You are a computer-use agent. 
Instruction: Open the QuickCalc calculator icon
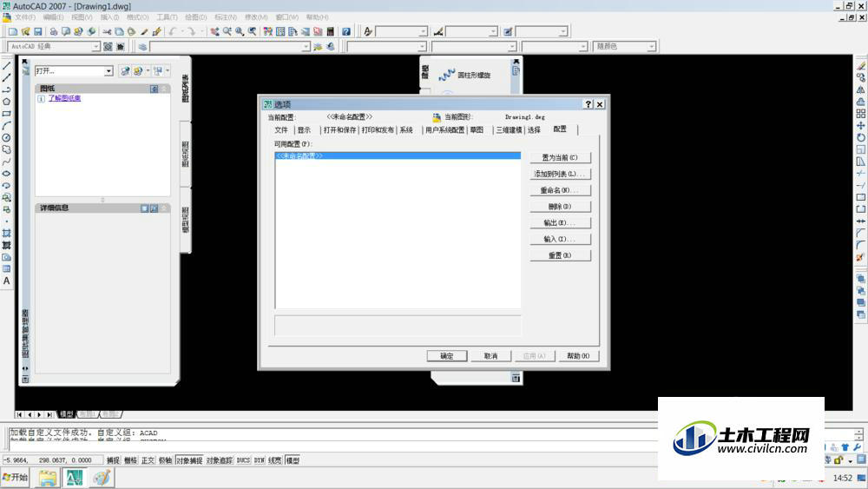click(x=331, y=31)
